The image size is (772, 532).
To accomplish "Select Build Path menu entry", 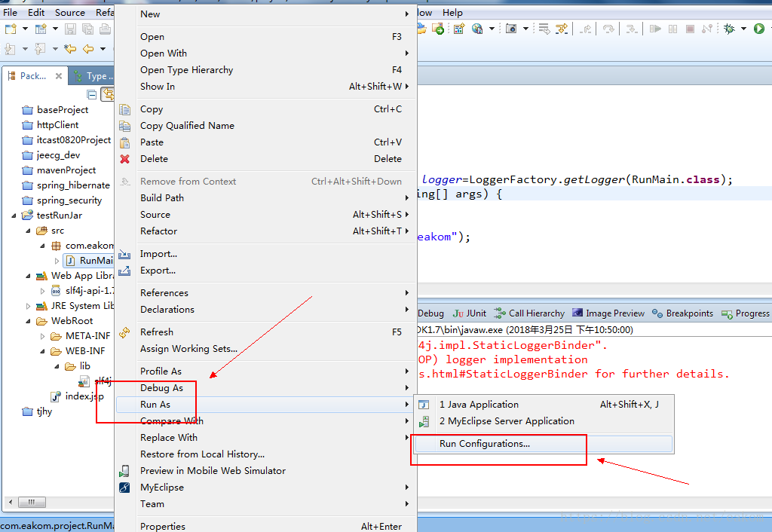I will 265,198.
